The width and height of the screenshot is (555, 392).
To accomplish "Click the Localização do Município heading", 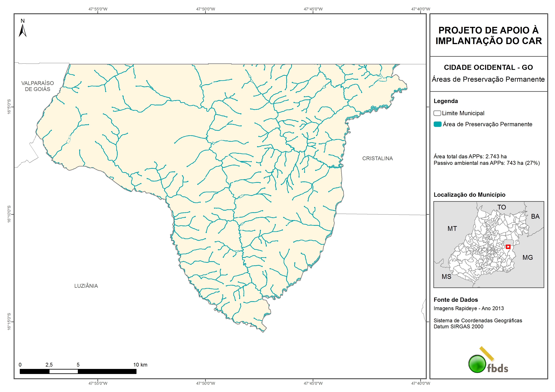I will point(469,195).
